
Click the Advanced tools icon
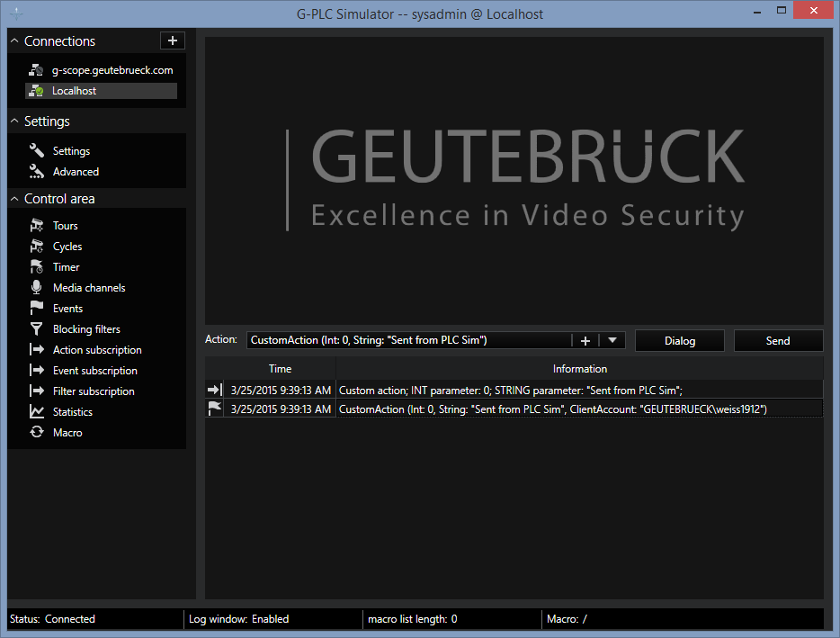tap(37, 172)
